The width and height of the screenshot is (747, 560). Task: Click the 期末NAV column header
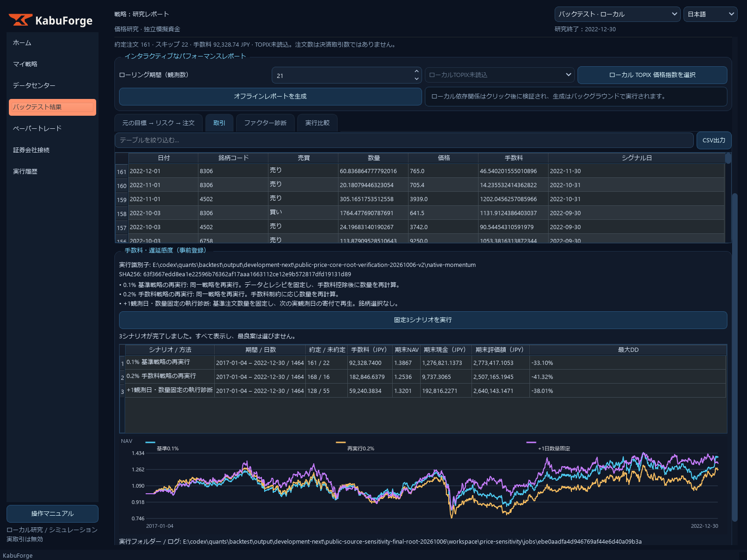tap(407, 350)
